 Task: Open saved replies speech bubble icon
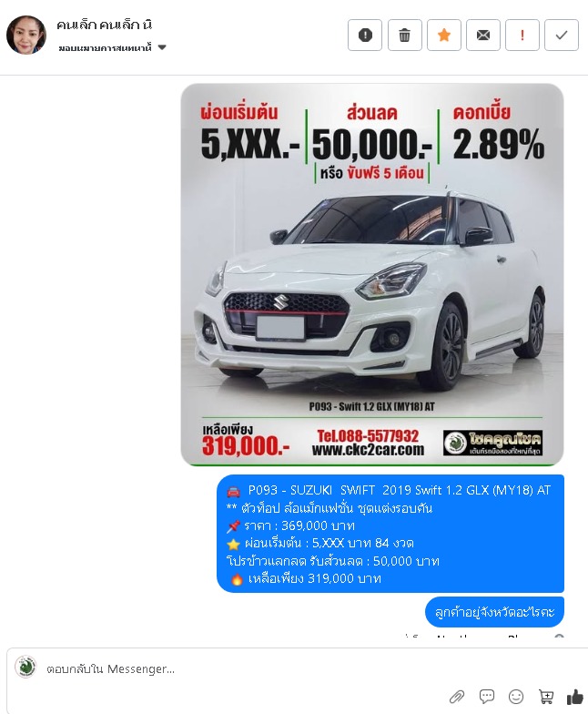tap(486, 696)
